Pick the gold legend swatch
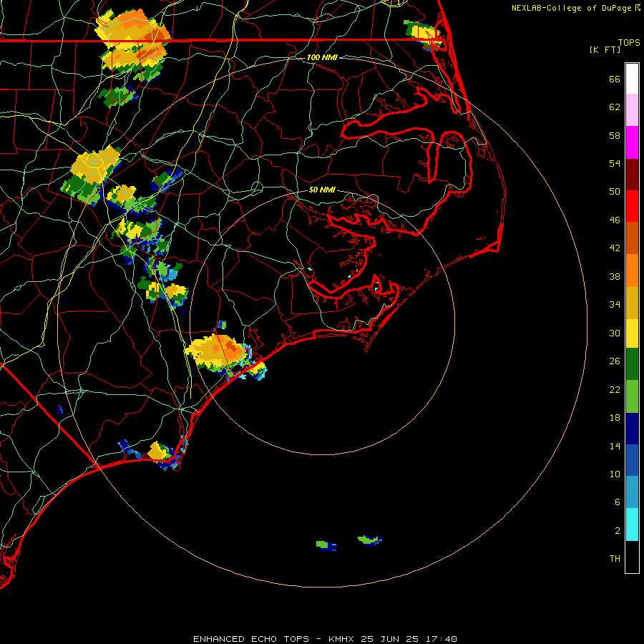This screenshot has height=644, width=644. click(x=632, y=303)
